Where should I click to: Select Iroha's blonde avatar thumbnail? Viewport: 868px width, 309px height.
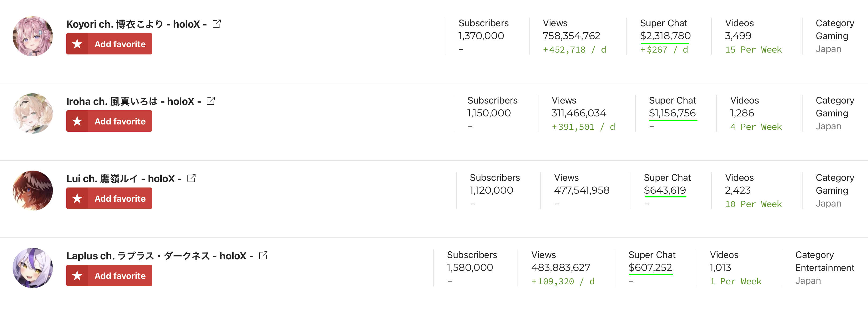(33, 113)
